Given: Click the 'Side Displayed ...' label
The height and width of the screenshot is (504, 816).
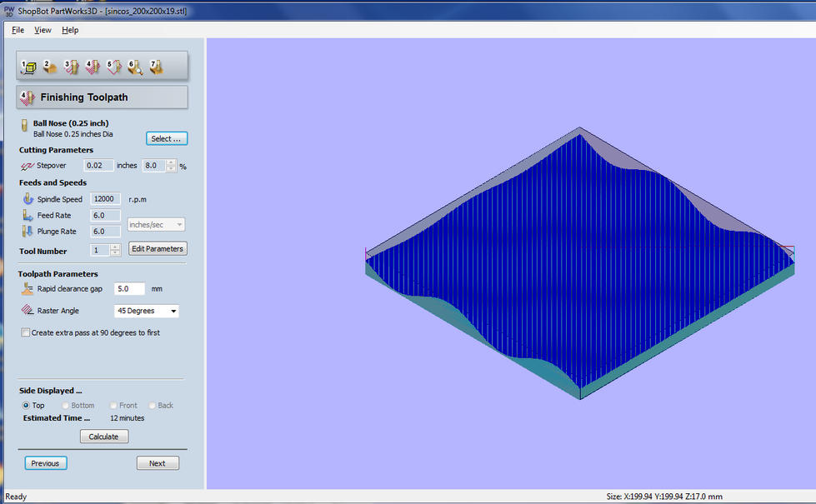Looking at the screenshot, I should pos(51,391).
